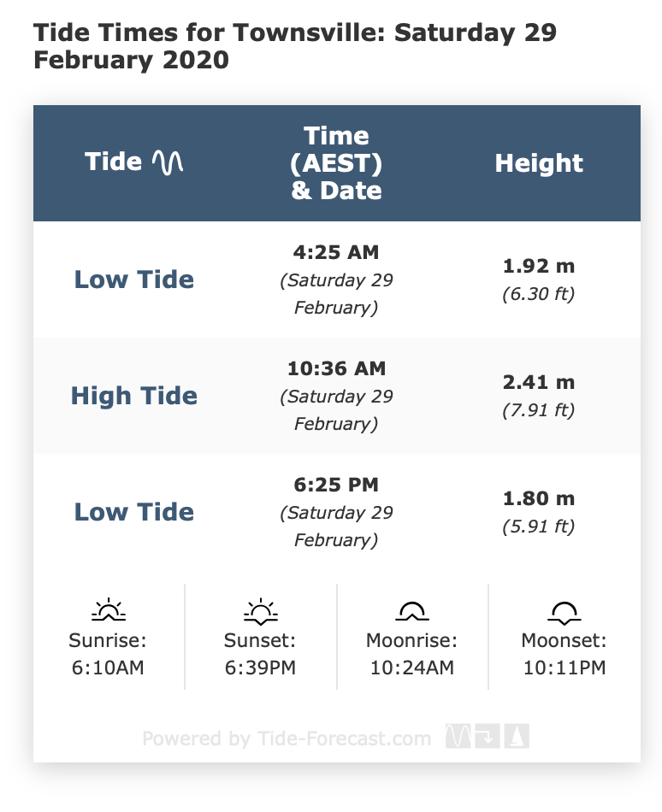Click the sunrise icon
Image resolution: width=662 pixels, height=812 pixels.
[109, 610]
